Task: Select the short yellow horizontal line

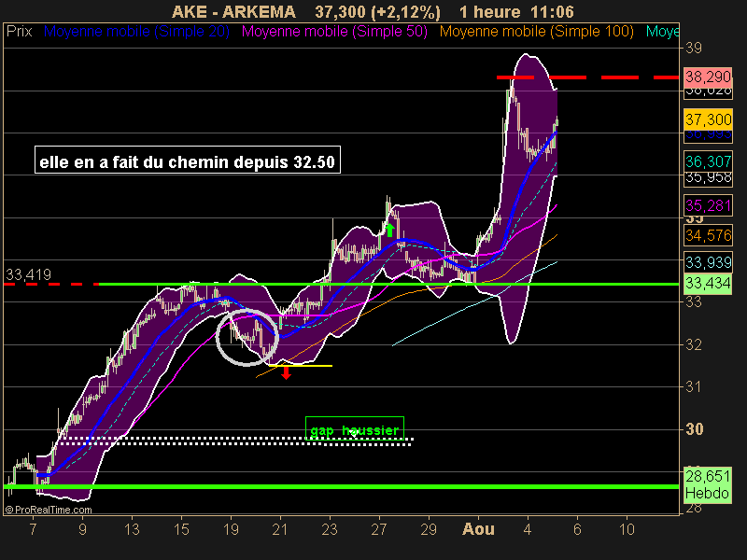Action: [x=300, y=366]
